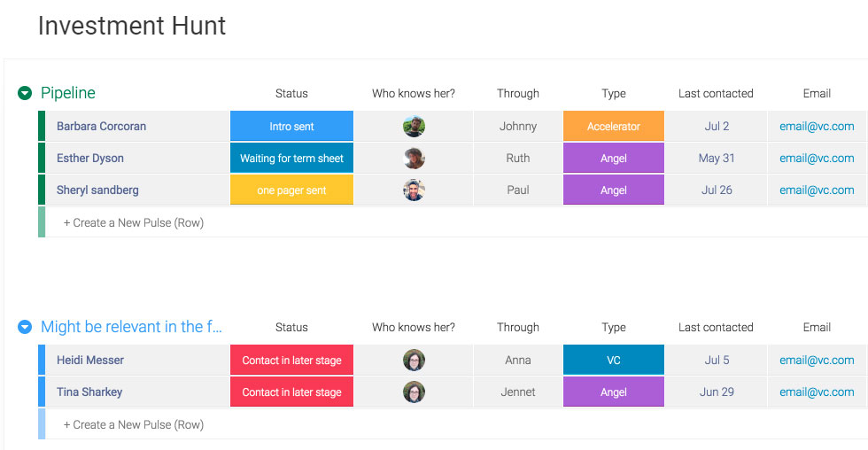Viewport: 868px width, 450px height.
Task: Open Barbara Corcoran's email@vc.com link
Action: point(817,126)
